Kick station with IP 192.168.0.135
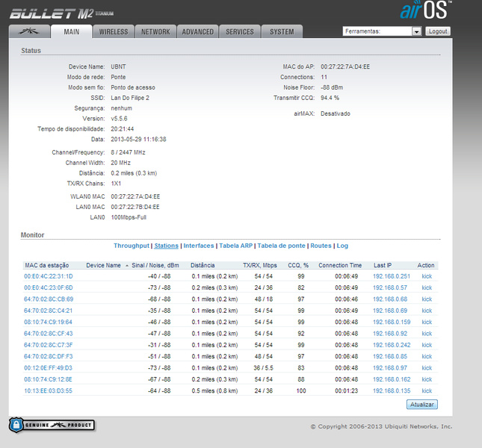Screen dimensions: 482x448 point(427,391)
